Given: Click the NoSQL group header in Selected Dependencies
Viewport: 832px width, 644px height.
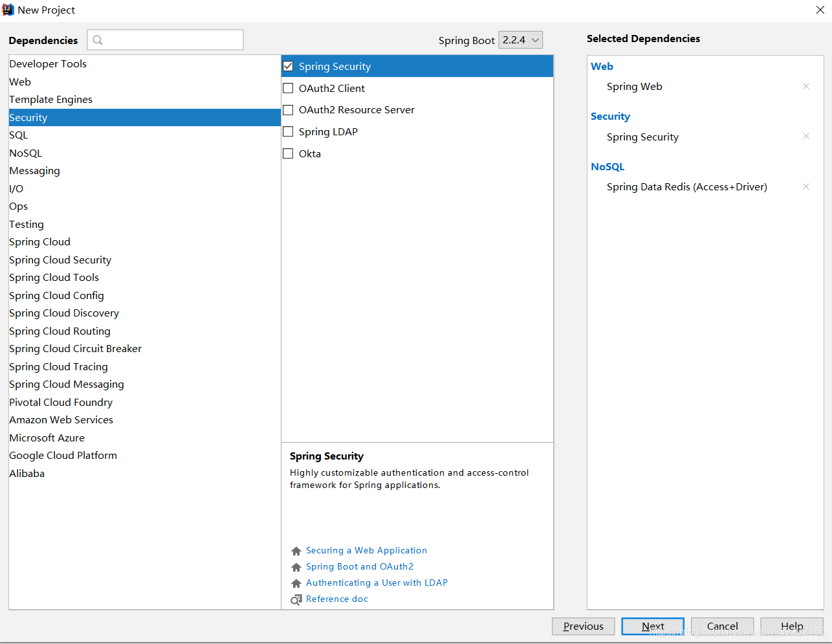Looking at the screenshot, I should coord(608,166).
